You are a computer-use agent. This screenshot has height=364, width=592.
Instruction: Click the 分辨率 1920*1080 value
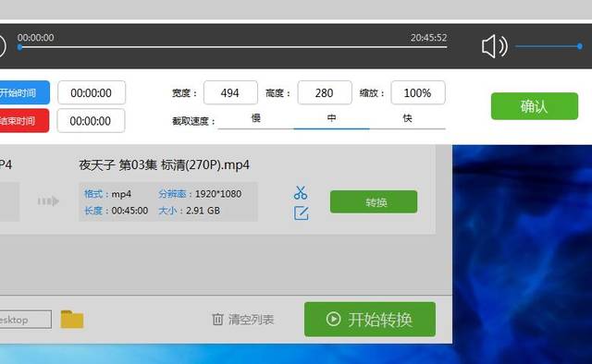click(218, 194)
